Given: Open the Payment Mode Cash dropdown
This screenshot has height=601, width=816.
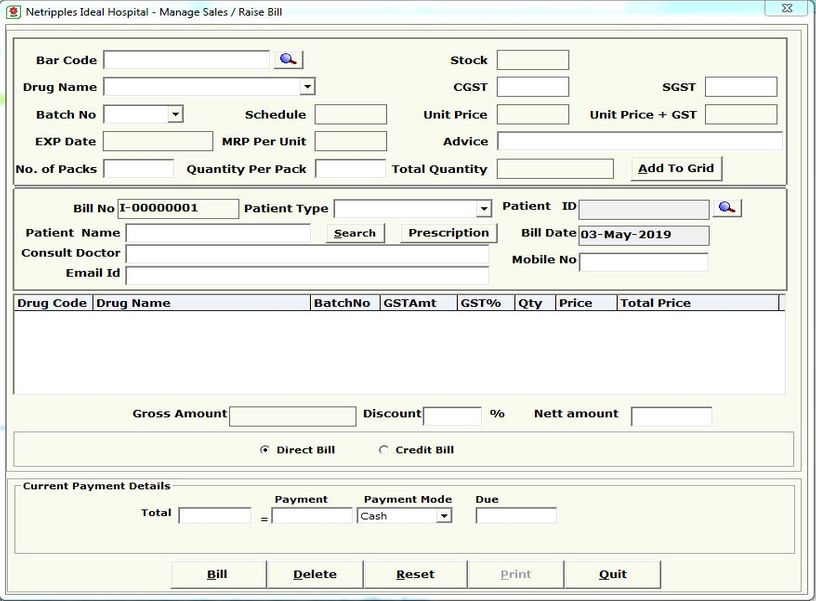Looking at the screenshot, I should coord(443,516).
